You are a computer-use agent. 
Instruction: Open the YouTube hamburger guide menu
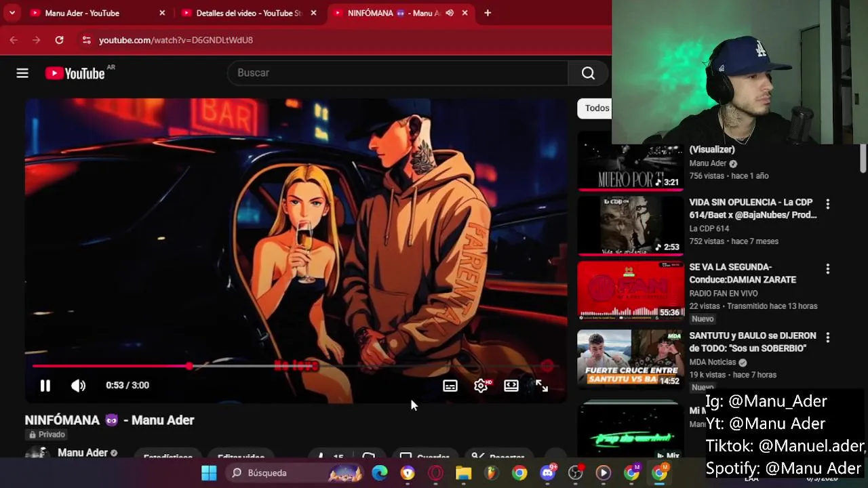22,73
